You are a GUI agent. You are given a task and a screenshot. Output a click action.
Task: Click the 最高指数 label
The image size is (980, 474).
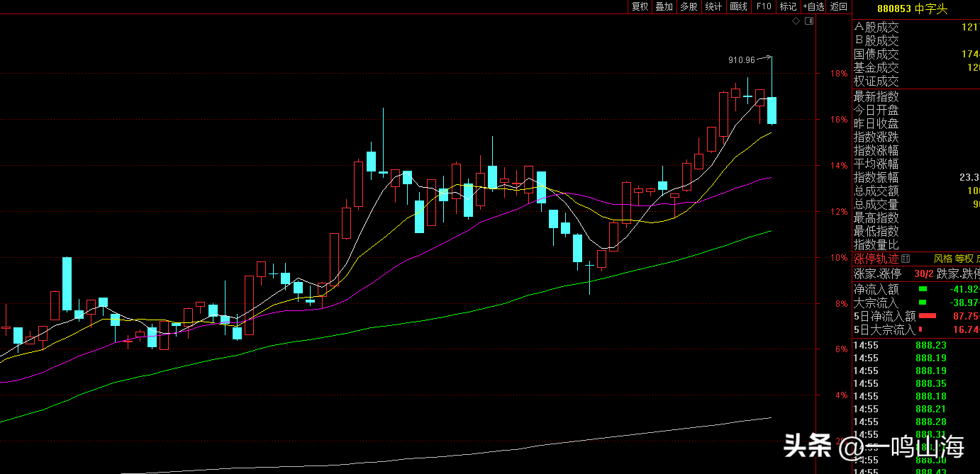(x=876, y=218)
